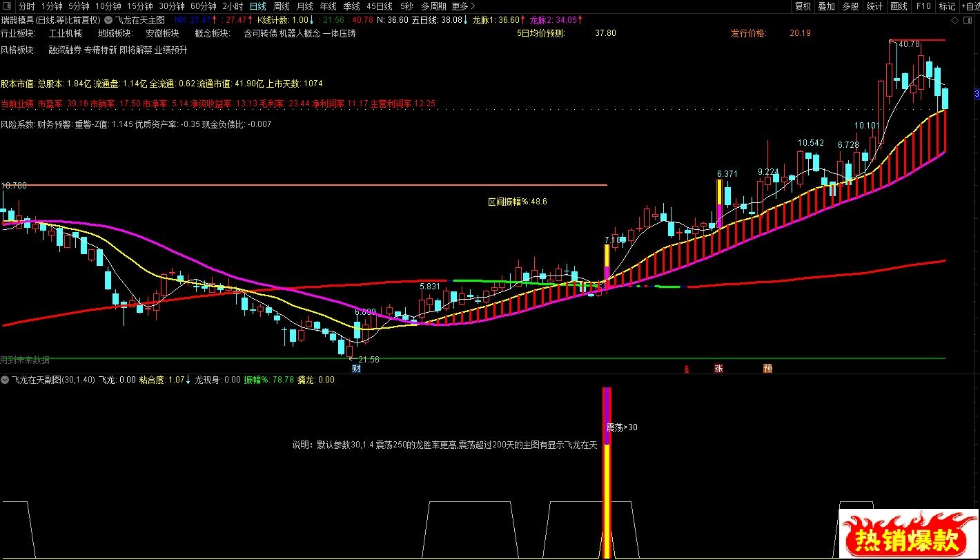980x560 pixels.
Task: Click the 龙脉2: 34.05 indicator reading
Action: [556, 21]
